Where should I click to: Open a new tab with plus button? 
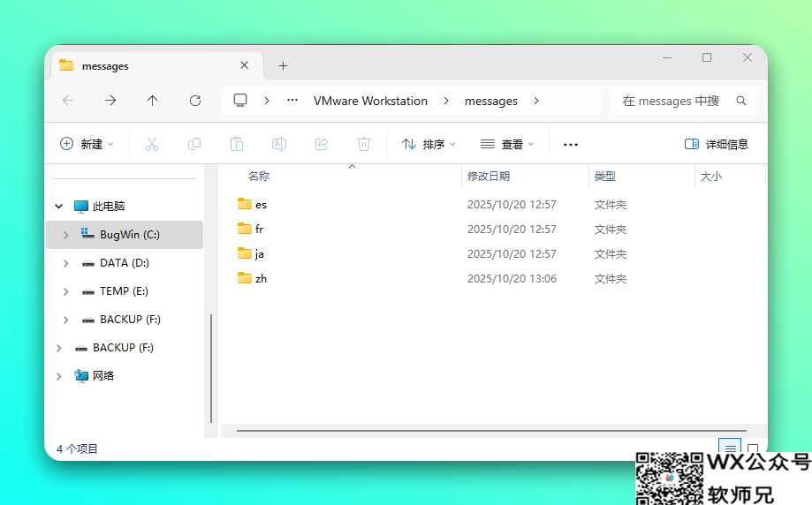[283, 65]
